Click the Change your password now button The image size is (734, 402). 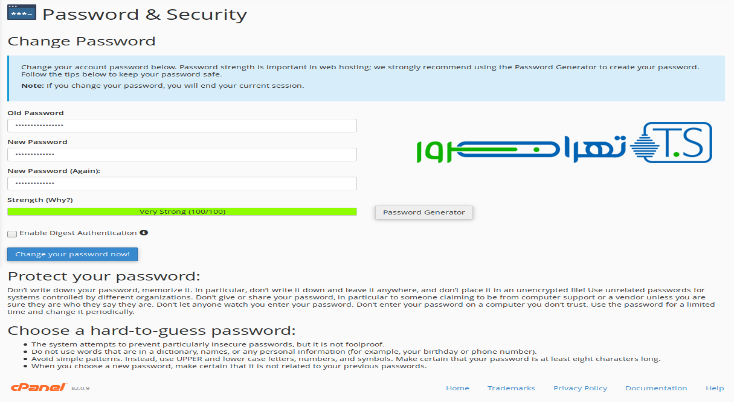(72, 255)
